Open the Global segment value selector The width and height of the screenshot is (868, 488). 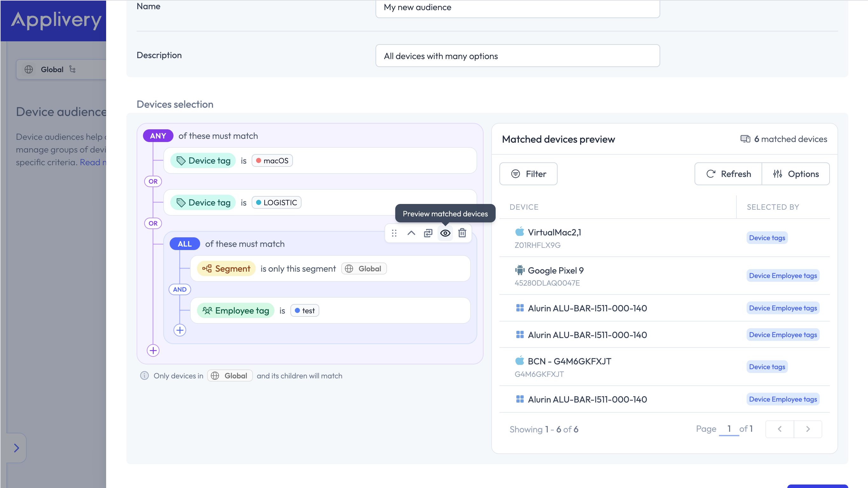pyautogui.click(x=364, y=268)
